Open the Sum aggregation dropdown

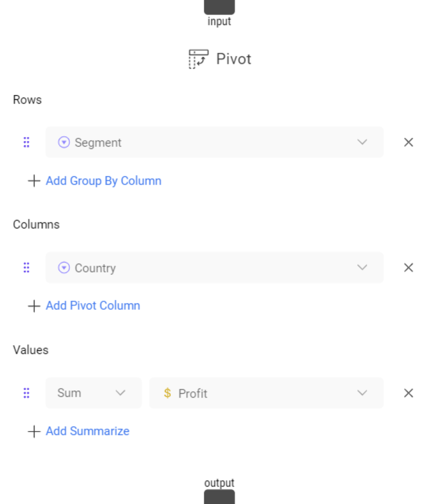click(120, 393)
